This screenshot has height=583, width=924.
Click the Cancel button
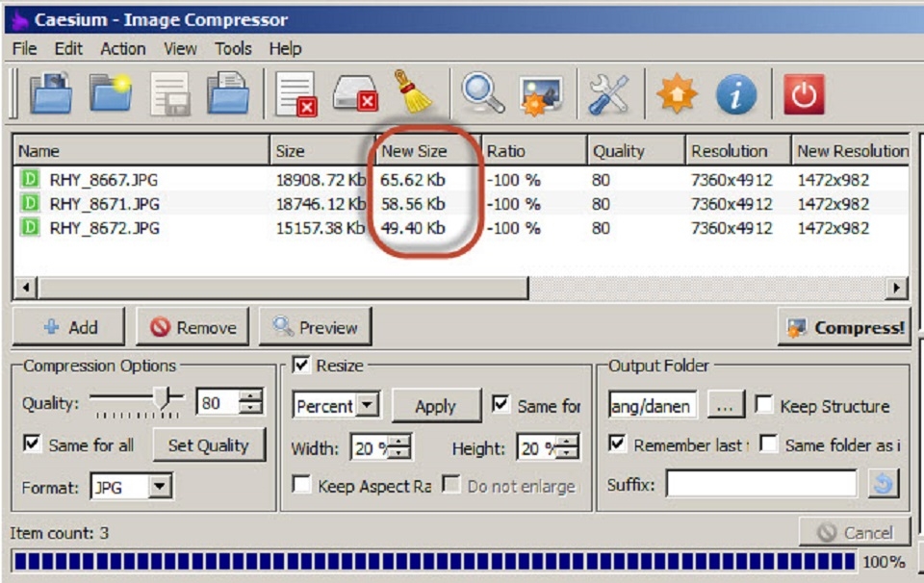(855, 532)
